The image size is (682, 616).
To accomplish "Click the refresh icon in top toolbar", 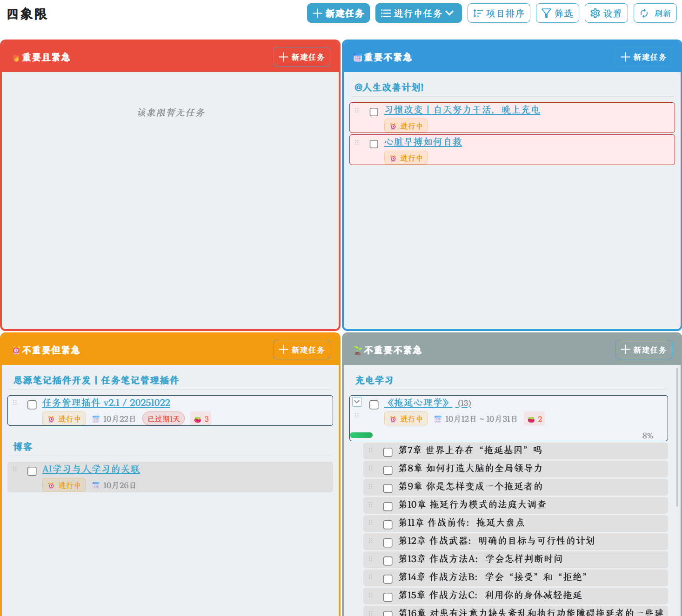I will [x=644, y=13].
